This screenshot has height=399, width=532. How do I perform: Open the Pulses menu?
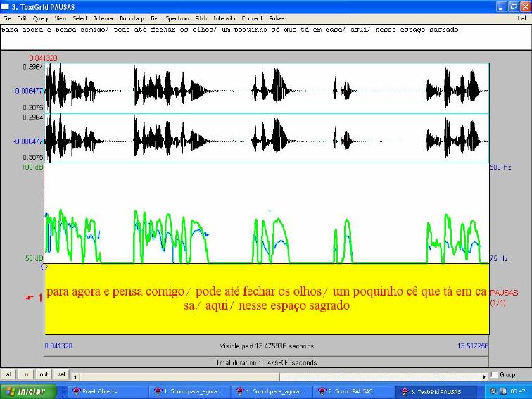pyautogui.click(x=277, y=18)
